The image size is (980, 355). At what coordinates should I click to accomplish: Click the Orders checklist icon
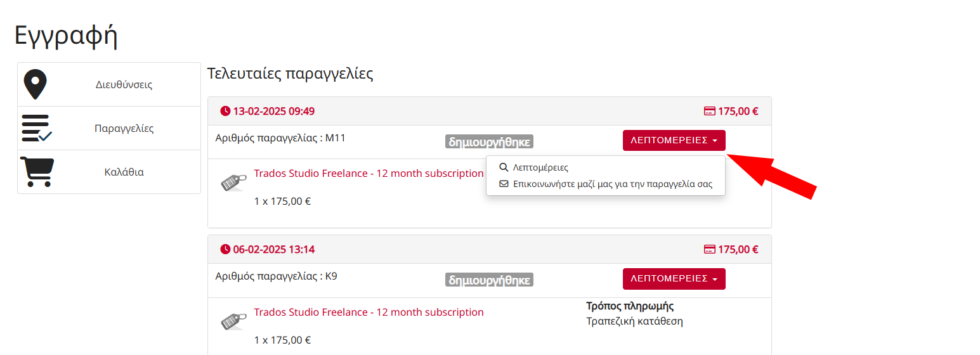(x=36, y=128)
